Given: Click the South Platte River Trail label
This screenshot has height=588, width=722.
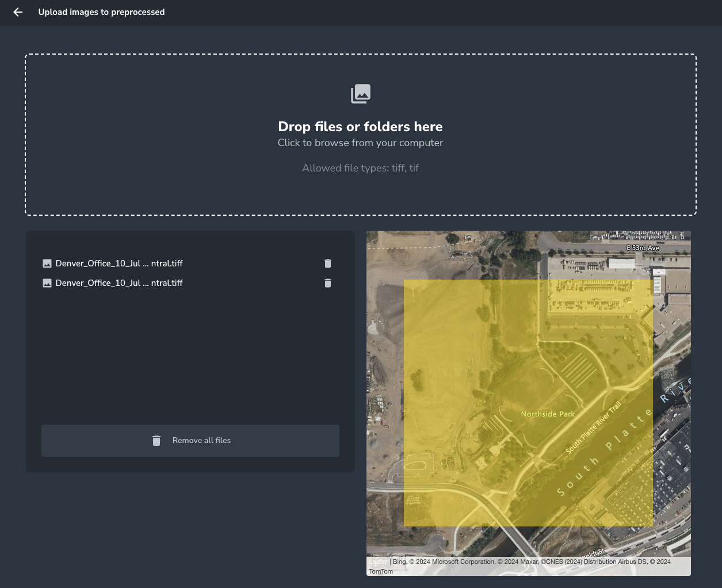Looking at the screenshot, I should pos(593,428).
